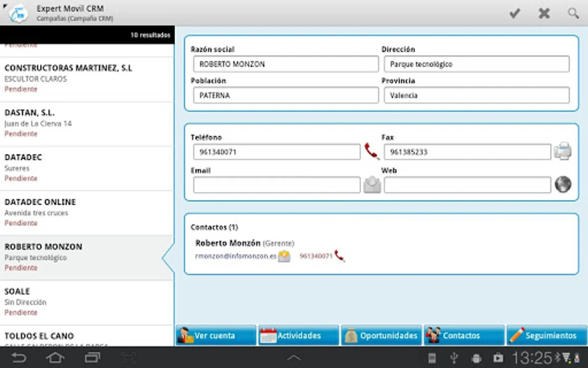Edit the Fax number field
The height and width of the screenshot is (368, 588).
click(x=467, y=152)
